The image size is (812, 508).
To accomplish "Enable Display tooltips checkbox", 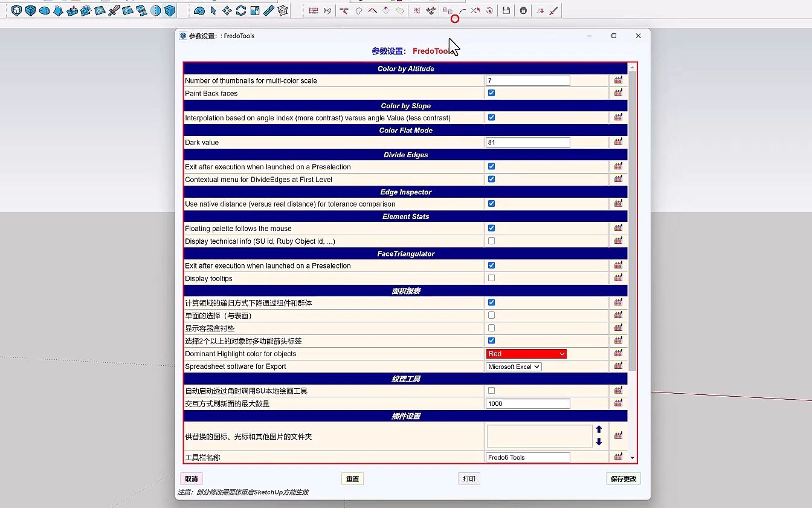I will [x=491, y=278].
